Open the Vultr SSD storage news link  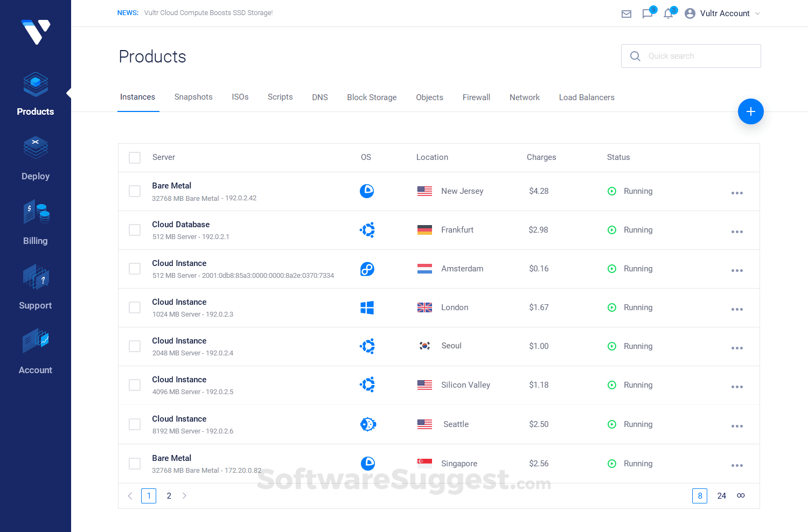tap(208, 13)
